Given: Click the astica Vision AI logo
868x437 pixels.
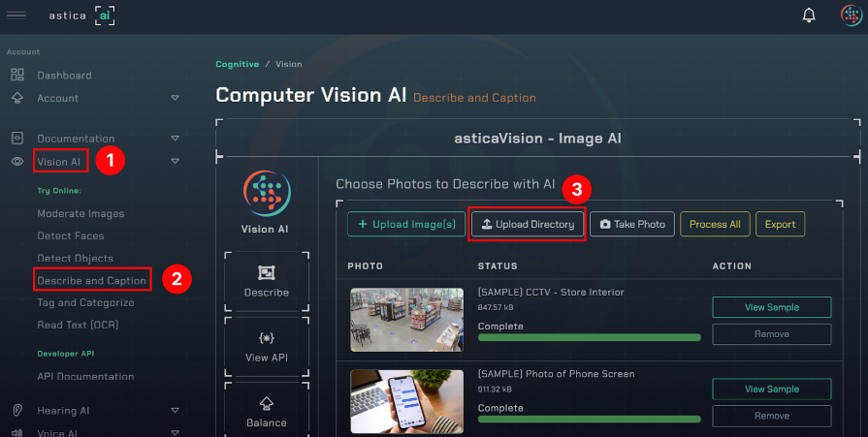Looking at the screenshot, I should [266, 192].
